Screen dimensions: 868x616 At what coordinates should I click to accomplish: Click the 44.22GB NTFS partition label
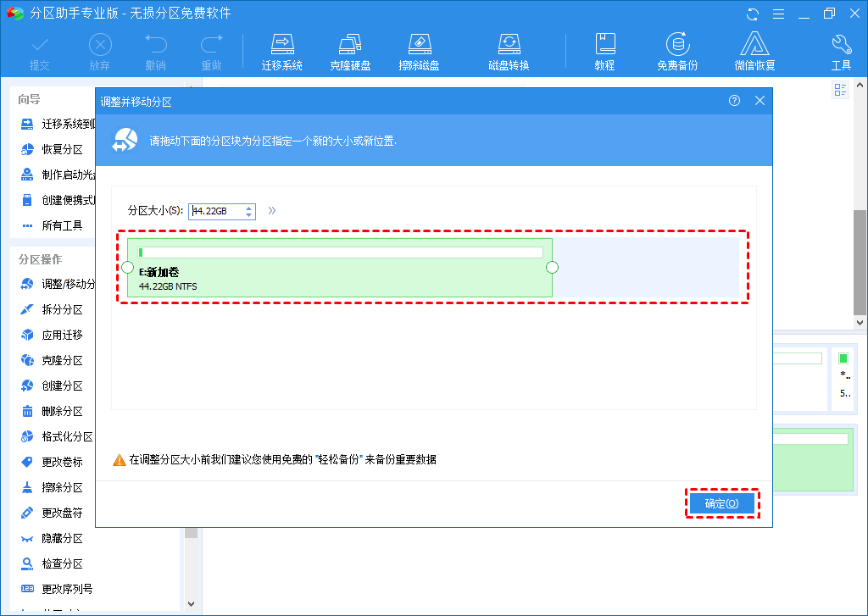168,286
